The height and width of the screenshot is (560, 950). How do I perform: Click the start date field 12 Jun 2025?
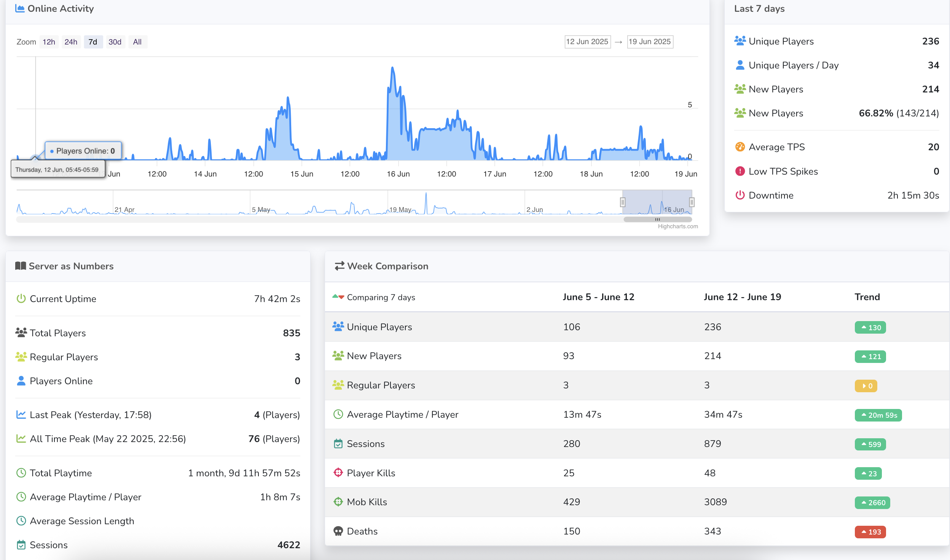click(x=587, y=41)
